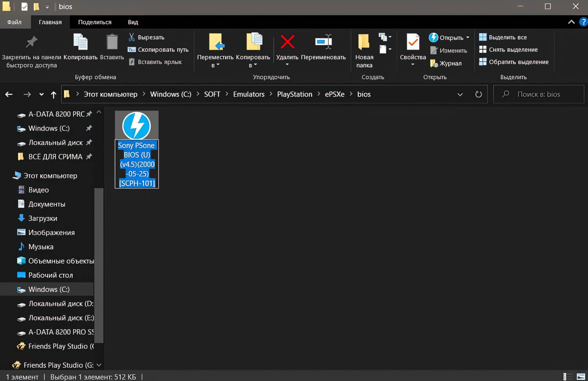
Task: Open the Копировать в menu
Action: (253, 51)
